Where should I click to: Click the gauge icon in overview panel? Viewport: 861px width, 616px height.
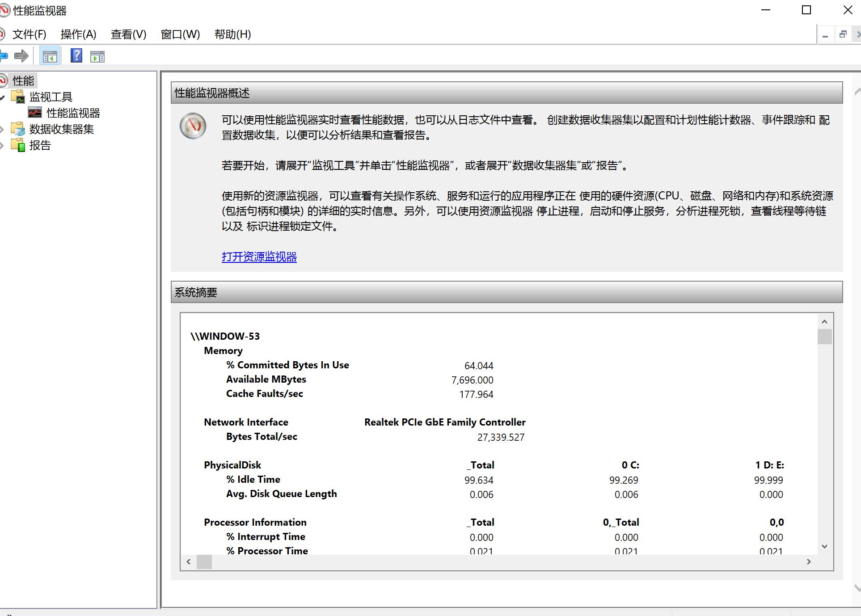(x=193, y=126)
